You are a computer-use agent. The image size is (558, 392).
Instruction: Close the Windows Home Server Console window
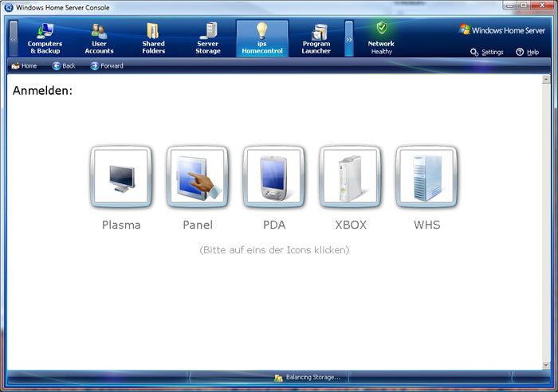(x=542, y=5)
